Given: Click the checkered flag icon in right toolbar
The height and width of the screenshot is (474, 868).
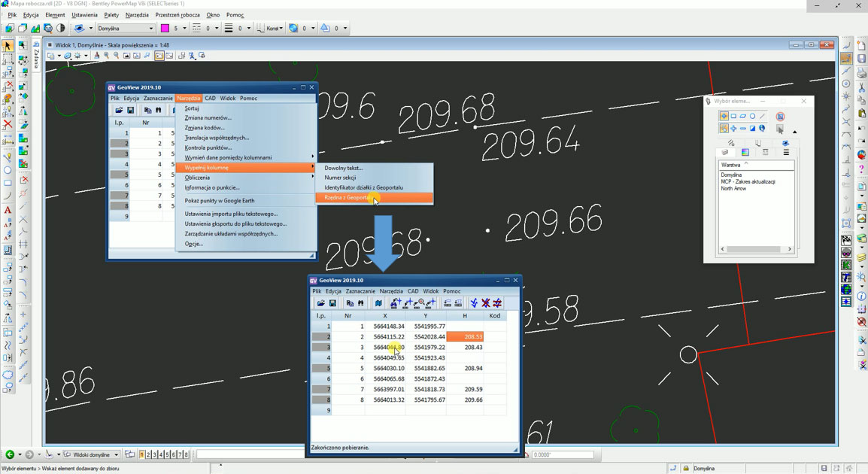Looking at the screenshot, I should click(x=846, y=240).
